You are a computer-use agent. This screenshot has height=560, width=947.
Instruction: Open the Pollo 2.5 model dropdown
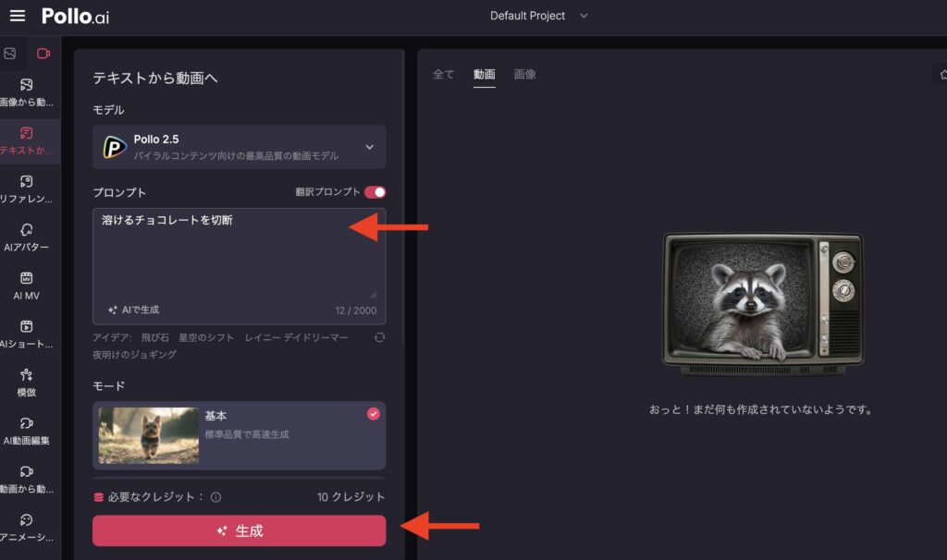click(239, 147)
